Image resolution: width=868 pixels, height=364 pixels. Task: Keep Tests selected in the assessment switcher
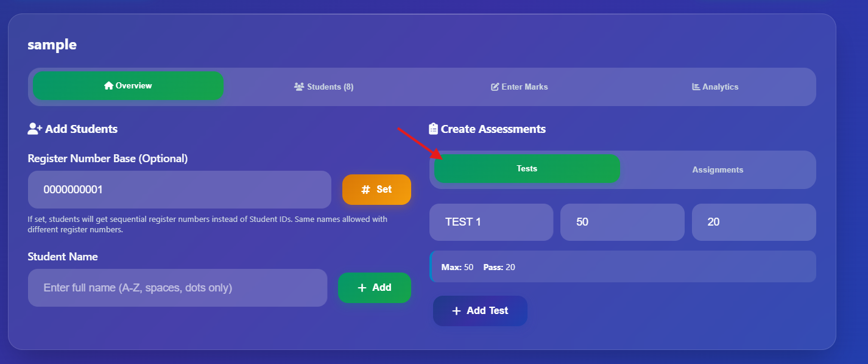tap(526, 168)
